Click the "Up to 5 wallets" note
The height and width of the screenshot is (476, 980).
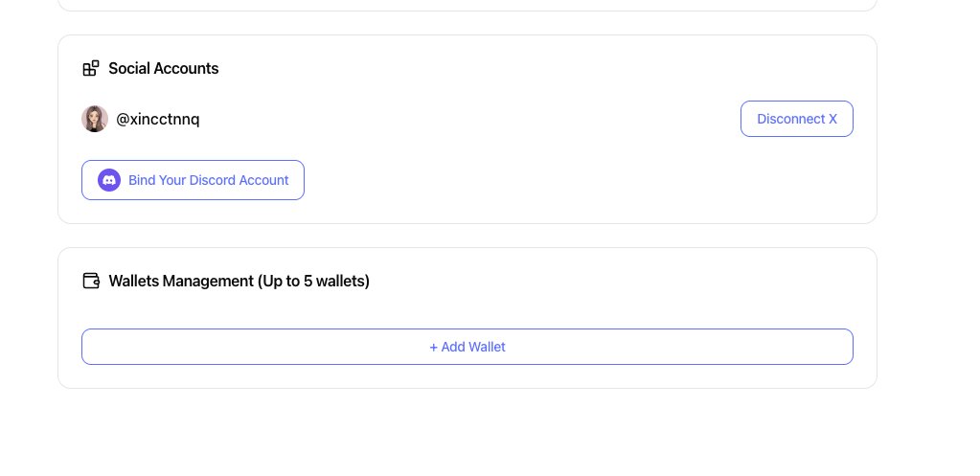click(x=313, y=282)
